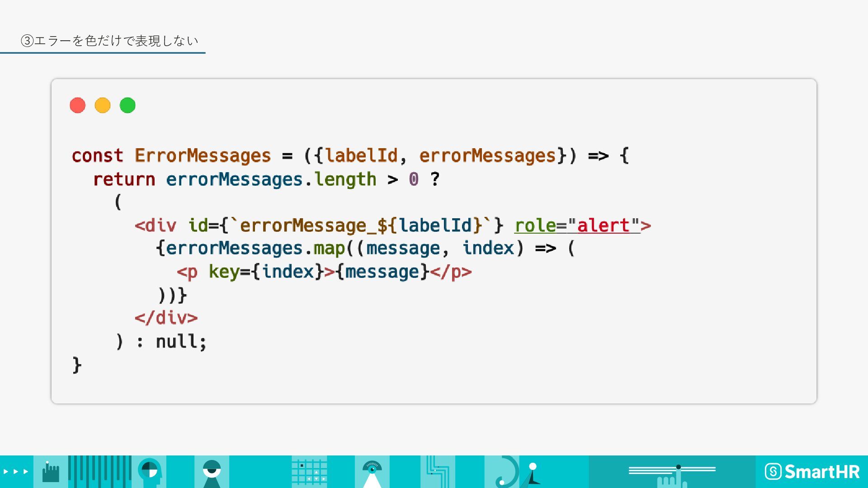Image resolution: width=868 pixels, height=488 pixels.
Task: Click the closing </div> tag in code
Action: 166,318
